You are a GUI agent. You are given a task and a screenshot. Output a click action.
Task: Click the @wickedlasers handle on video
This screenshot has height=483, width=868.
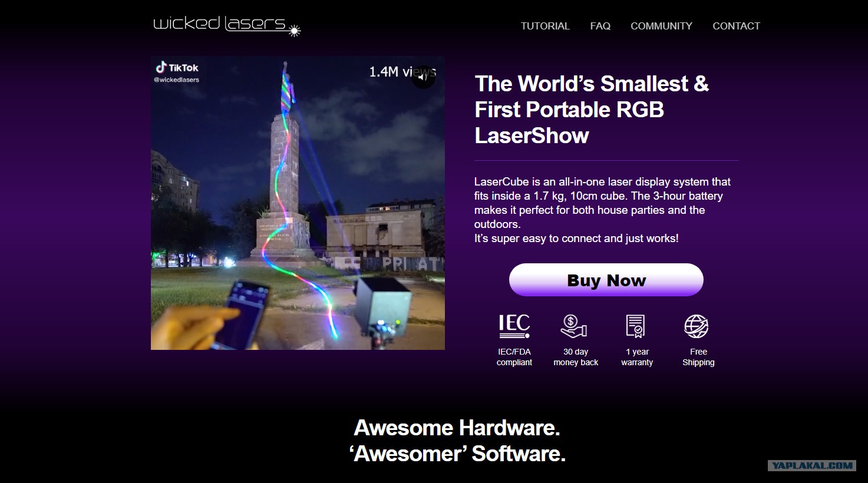176,80
